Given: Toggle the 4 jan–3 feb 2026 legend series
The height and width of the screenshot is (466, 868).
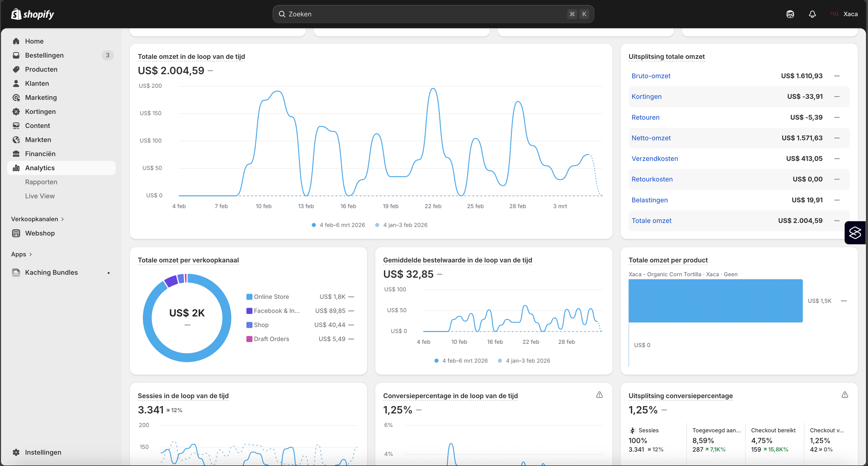Looking at the screenshot, I should coord(401,225).
